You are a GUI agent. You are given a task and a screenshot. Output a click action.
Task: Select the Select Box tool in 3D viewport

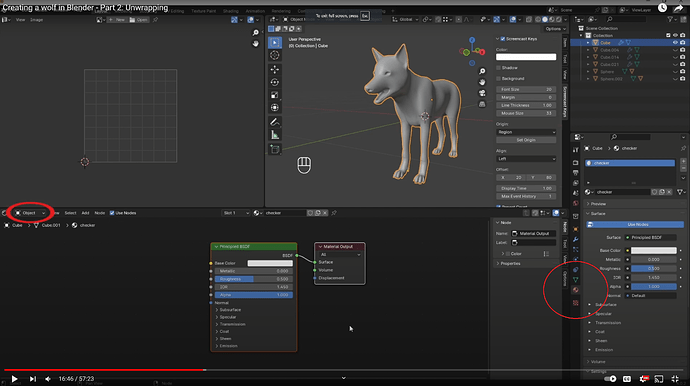(x=275, y=43)
